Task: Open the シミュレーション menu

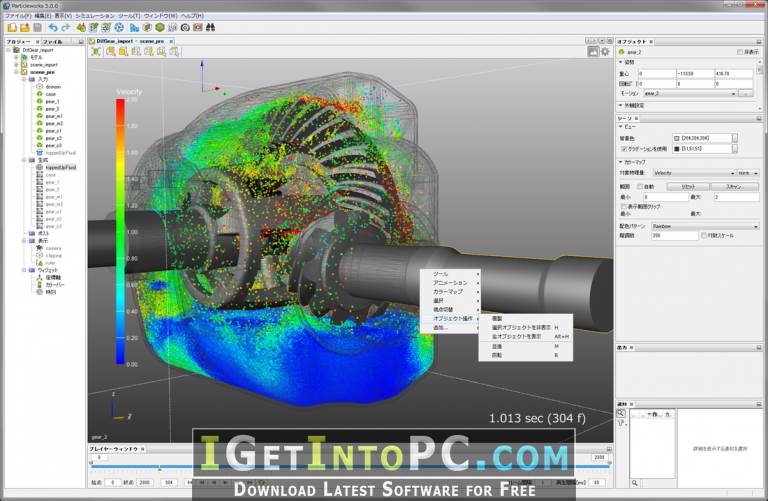Action: pos(95,16)
